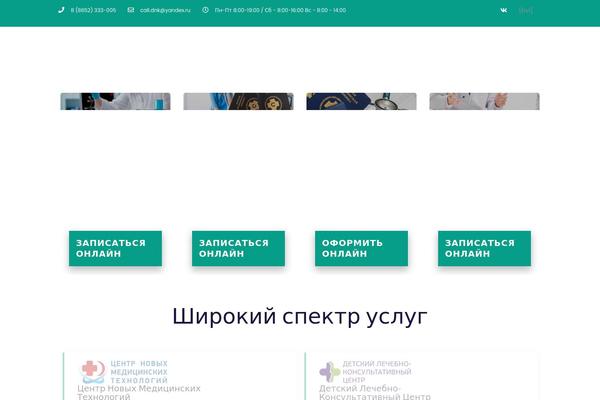The height and width of the screenshot is (400, 600).
Task: Open the Центр Новых Медицинских Технологий card title
Action: 139,392
